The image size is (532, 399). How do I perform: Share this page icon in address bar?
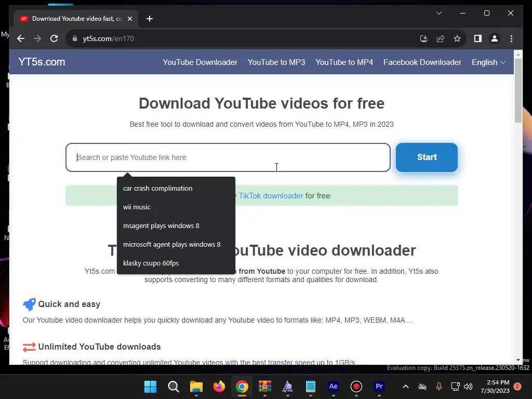(x=441, y=38)
